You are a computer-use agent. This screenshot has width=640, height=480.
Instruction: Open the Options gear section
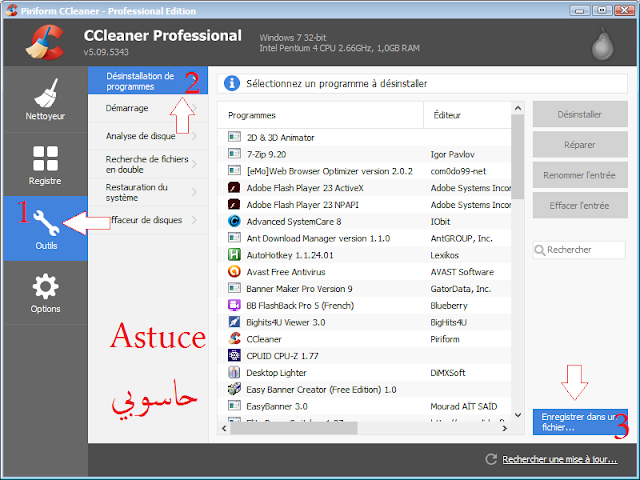click(x=45, y=293)
